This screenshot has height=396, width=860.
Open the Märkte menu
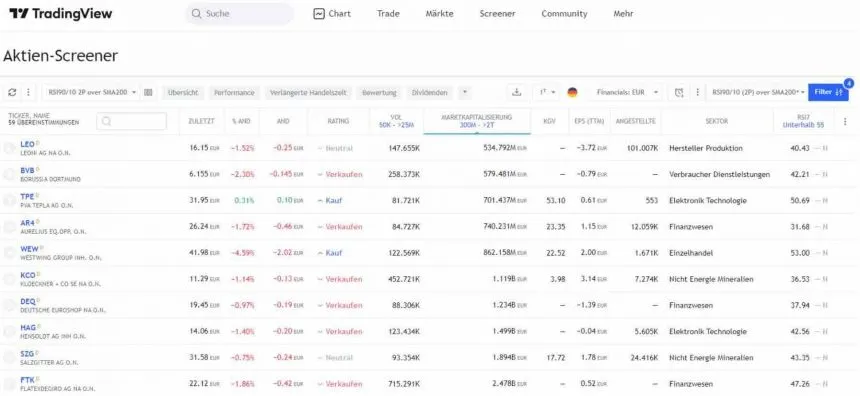439,14
